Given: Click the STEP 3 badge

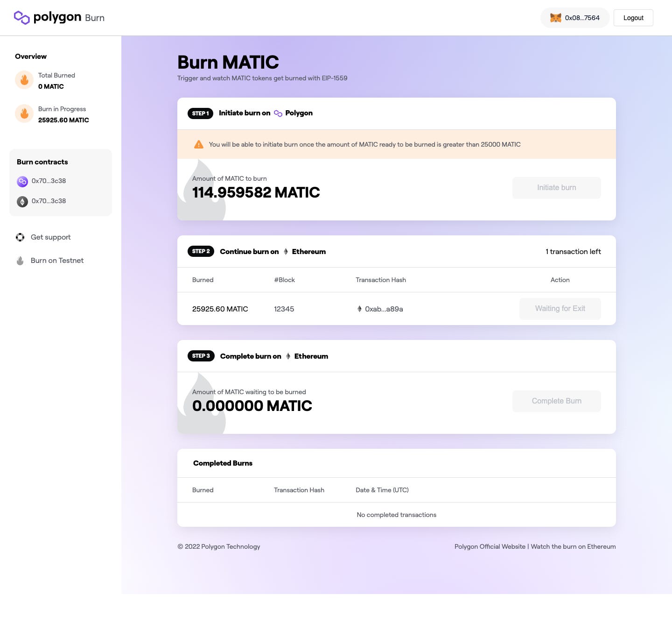Looking at the screenshot, I should coord(201,356).
